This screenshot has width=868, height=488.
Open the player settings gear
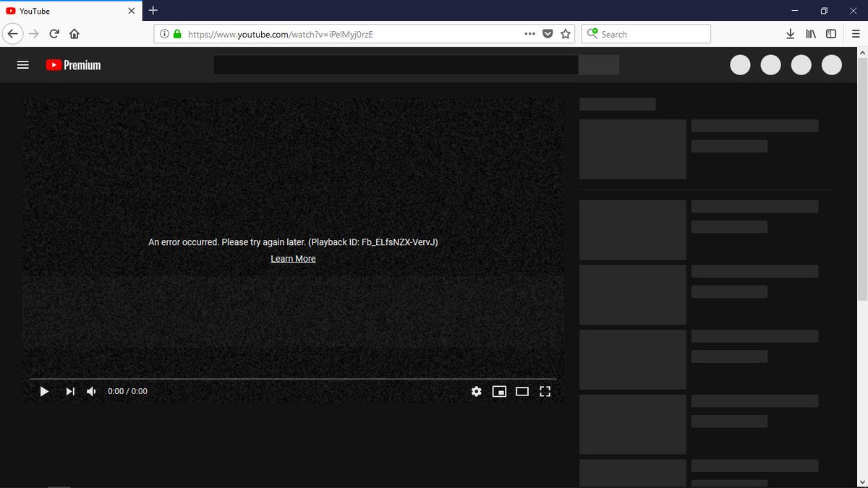coord(476,391)
